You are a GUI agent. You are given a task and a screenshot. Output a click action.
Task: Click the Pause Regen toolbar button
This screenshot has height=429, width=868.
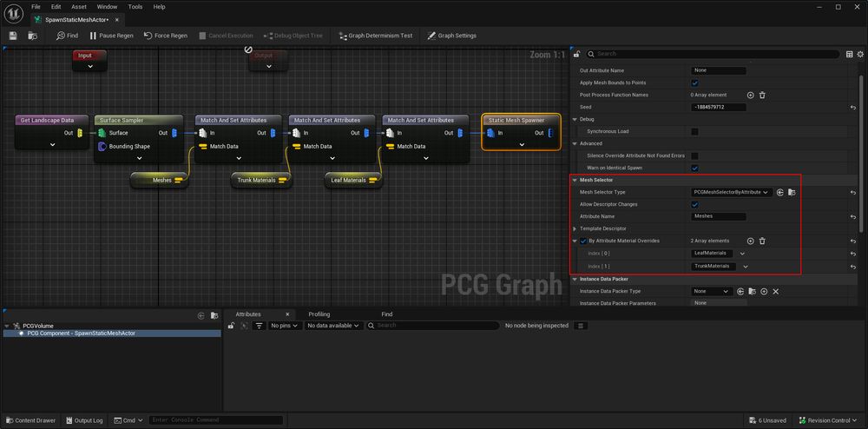[111, 36]
